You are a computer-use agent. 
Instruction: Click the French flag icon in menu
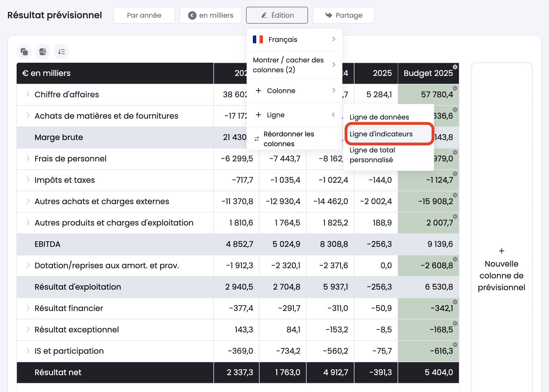point(258,39)
